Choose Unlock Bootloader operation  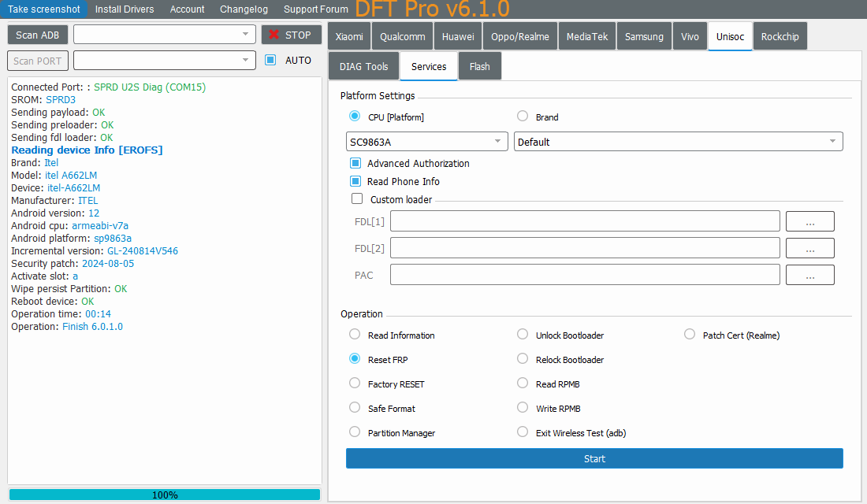pyautogui.click(x=523, y=335)
